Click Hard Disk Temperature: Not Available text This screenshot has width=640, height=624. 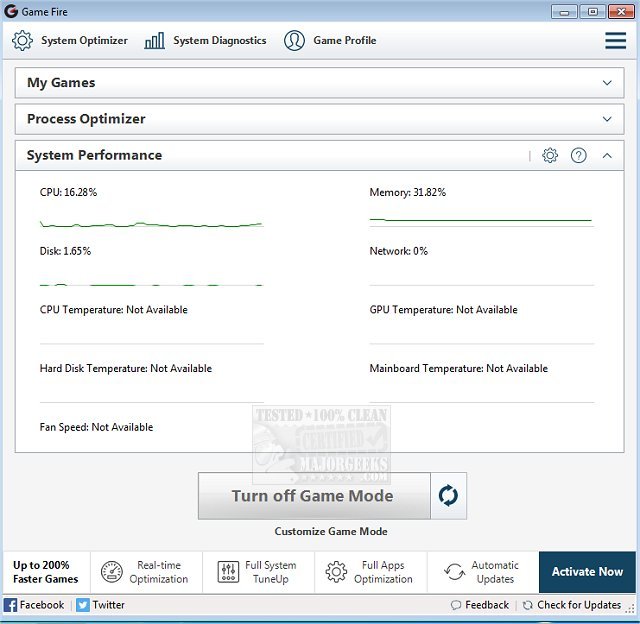coord(126,369)
